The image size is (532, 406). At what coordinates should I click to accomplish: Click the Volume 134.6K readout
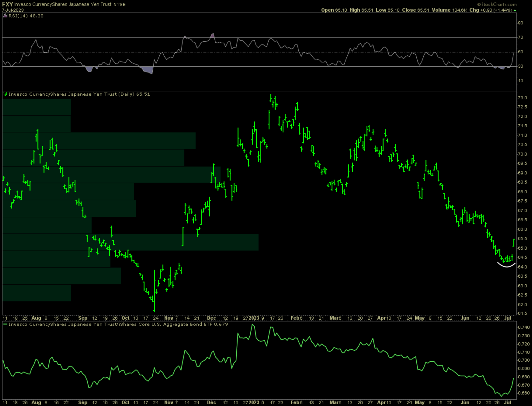[450, 10]
